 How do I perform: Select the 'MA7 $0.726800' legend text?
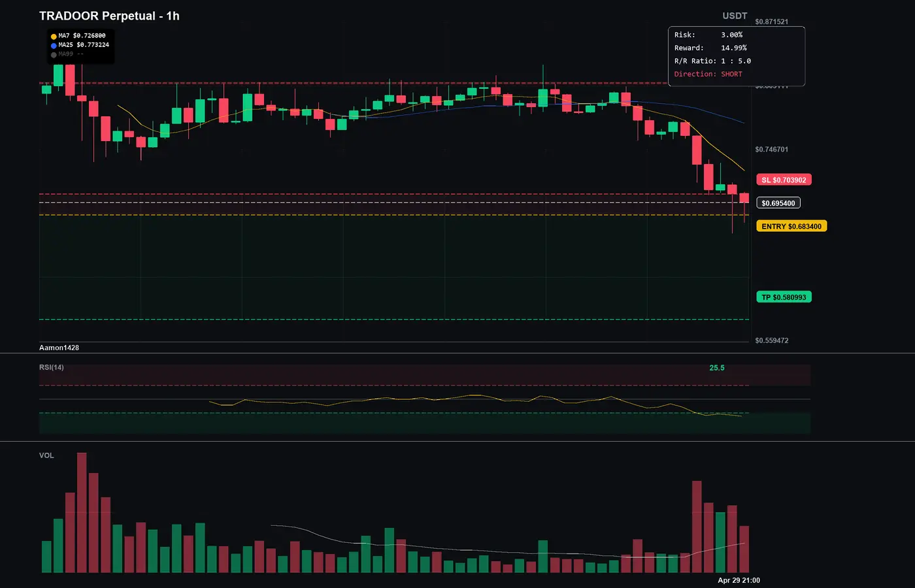coord(82,36)
